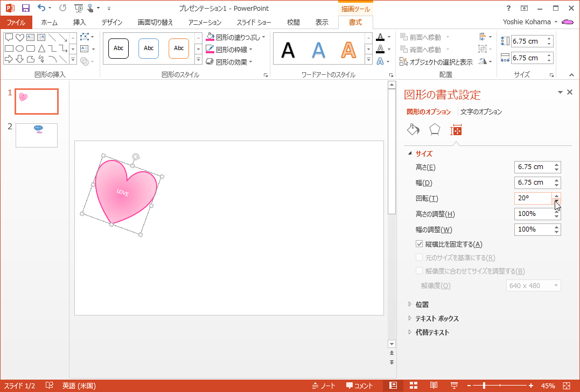This screenshot has width=580, height=392.
Task: Click the Edit Shape points icon
Action: click(85, 37)
